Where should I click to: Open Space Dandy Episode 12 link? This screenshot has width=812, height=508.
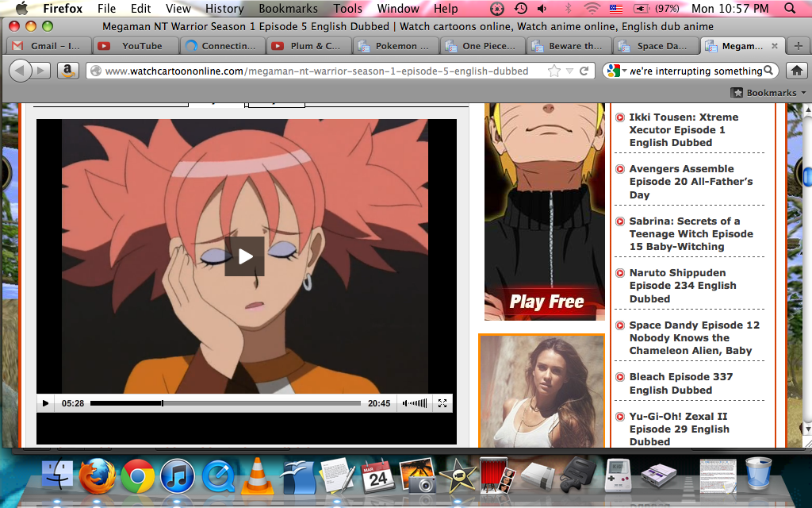click(694, 337)
